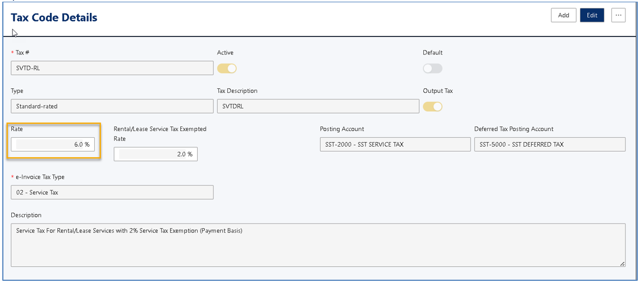Screen dimensions: 644x282
Task: Click the 'e-Invoice Tax Type' label text
Action: [x=40, y=177]
